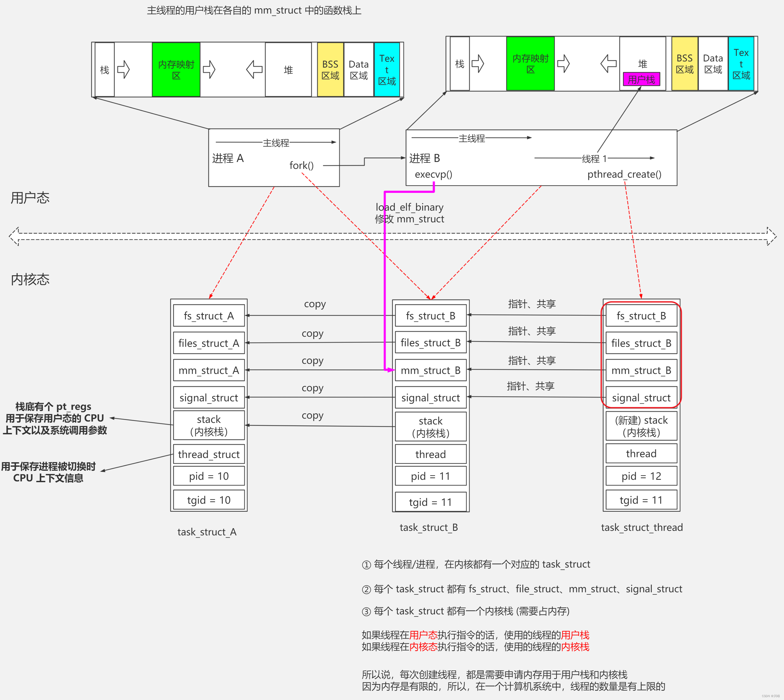This screenshot has width=784, height=700.
Task: Click the task_struct_thread caption
Action: (x=642, y=527)
